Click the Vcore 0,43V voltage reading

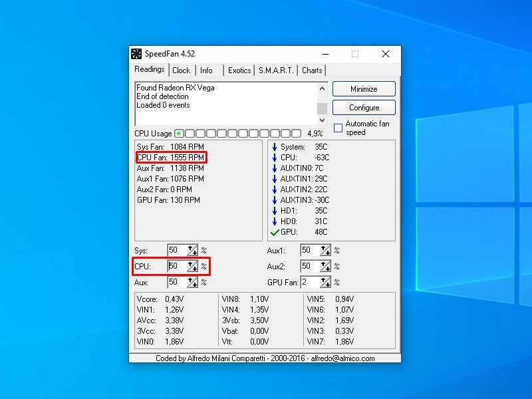[x=160, y=299]
